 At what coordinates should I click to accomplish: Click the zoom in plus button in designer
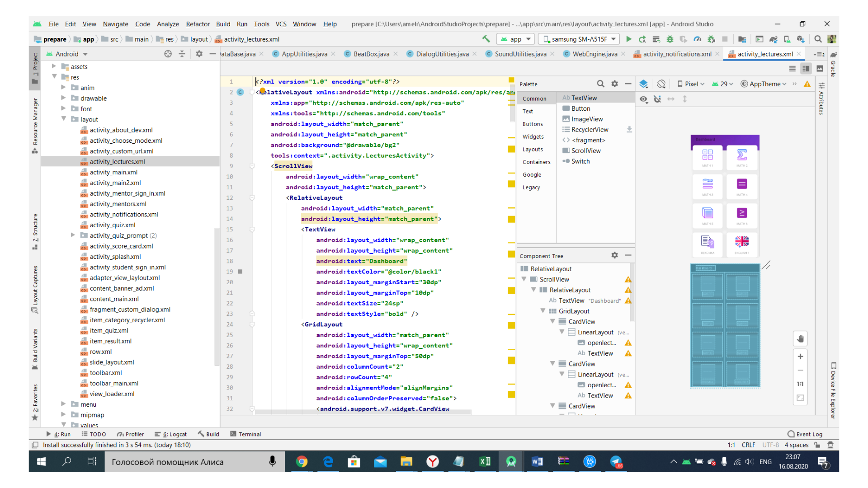click(x=800, y=357)
